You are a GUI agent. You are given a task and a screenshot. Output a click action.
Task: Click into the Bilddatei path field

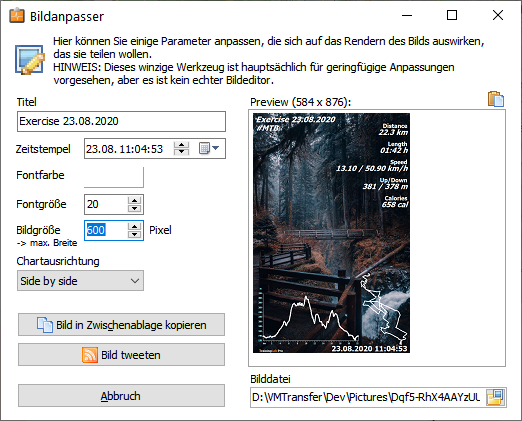pos(368,397)
